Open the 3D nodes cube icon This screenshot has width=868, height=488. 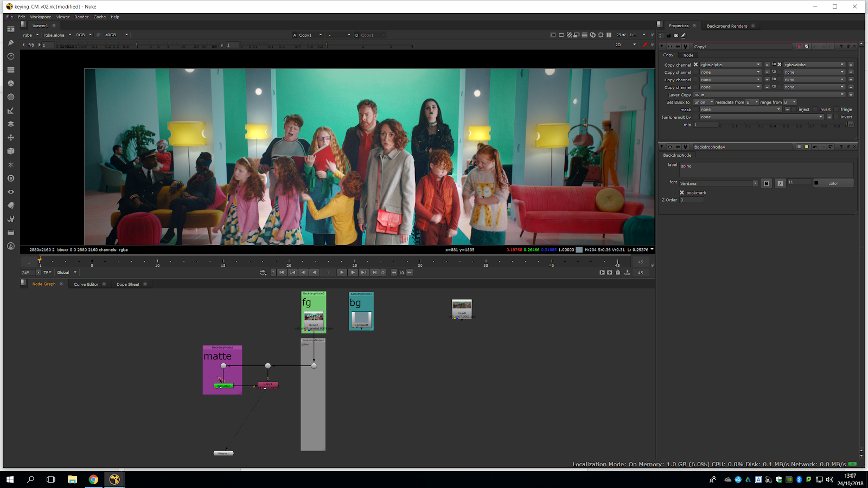10,151
